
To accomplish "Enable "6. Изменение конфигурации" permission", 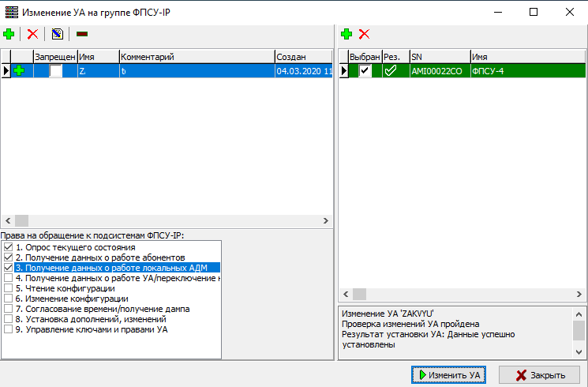I will pyautogui.click(x=9, y=299).
